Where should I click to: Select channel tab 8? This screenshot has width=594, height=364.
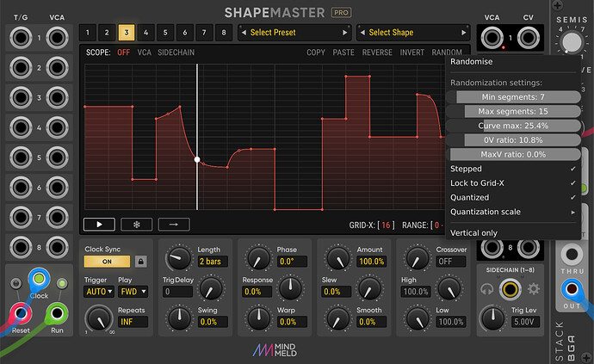coord(224,33)
